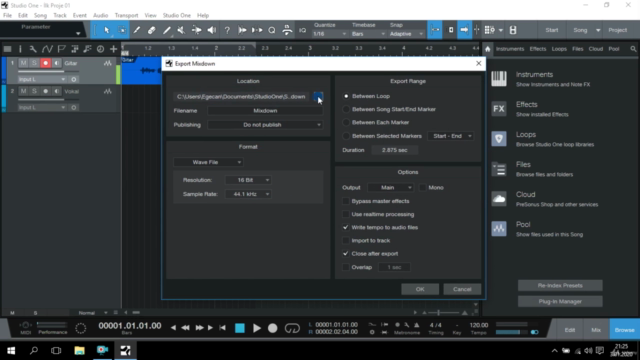Image resolution: width=640 pixels, height=360 pixels.
Task: Open the Loops browser icon
Action: [499, 139]
